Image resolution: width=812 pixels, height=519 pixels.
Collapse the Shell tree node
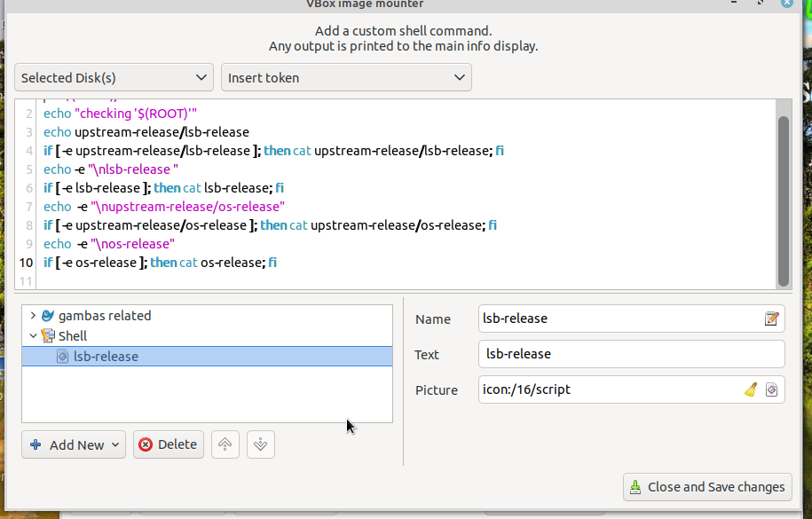[33, 336]
